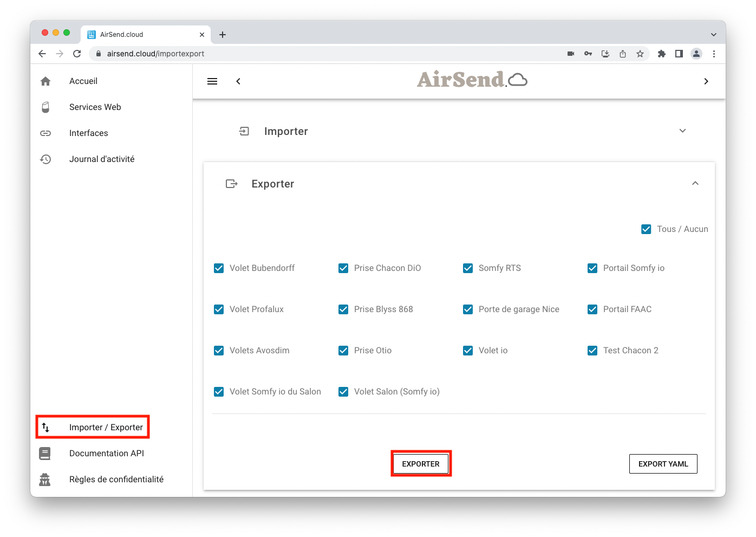Expand the Importer section chevron
The image size is (756, 537).
click(682, 131)
